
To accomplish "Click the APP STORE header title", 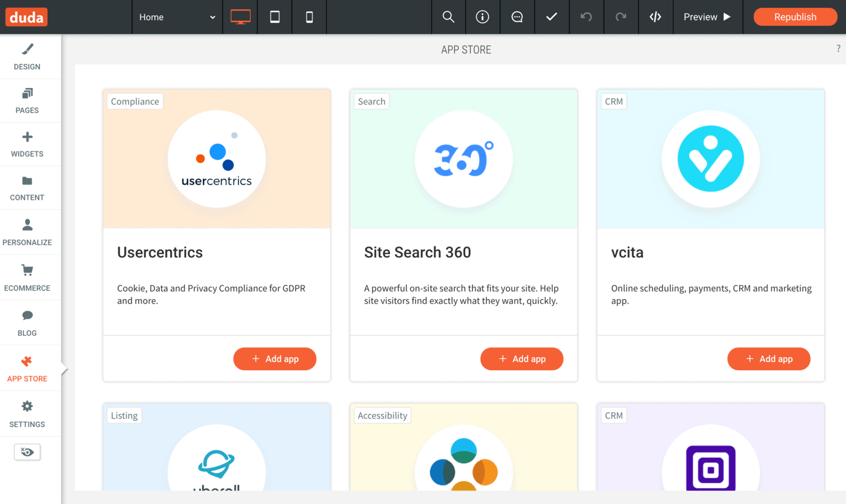I will point(466,50).
